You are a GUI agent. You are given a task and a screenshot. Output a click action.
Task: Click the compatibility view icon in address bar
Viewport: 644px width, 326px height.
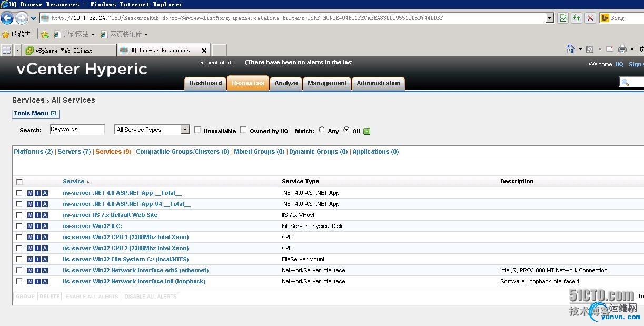pos(563,18)
